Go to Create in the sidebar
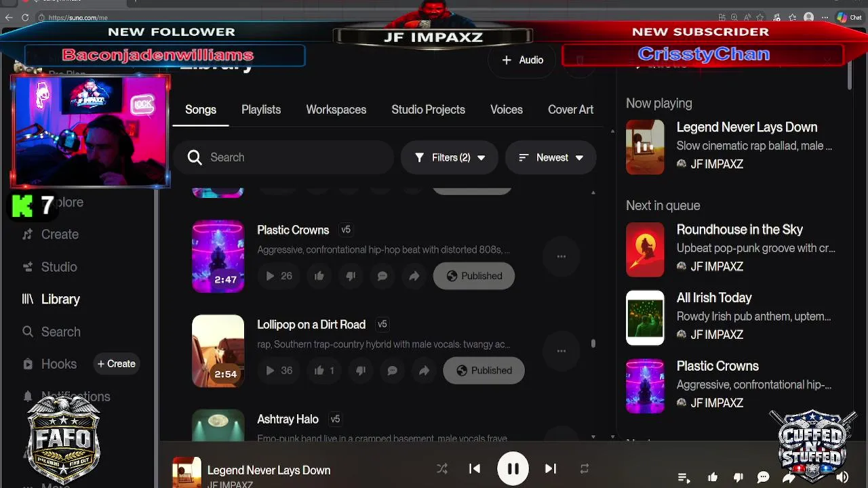868x488 pixels. (51, 235)
